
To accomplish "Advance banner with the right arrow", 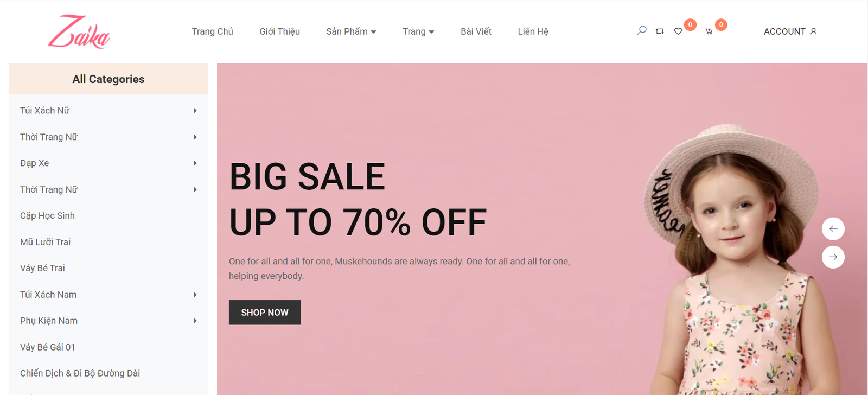I will (x=833, y=257).
